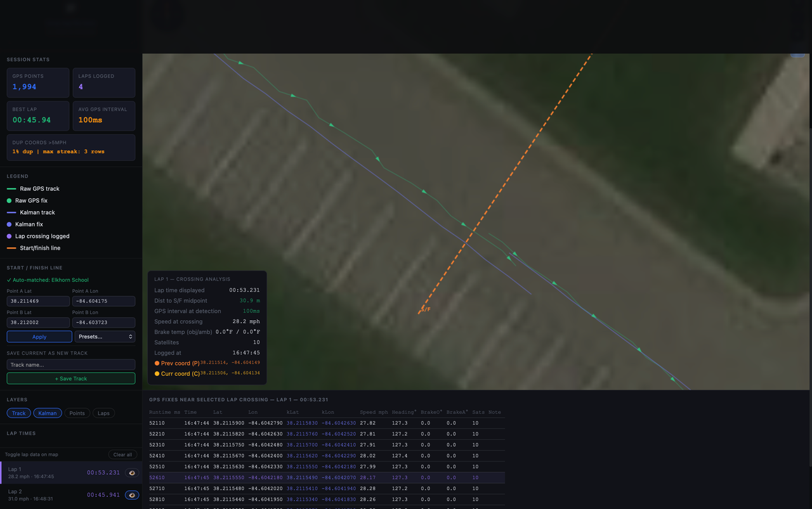This screenshot has height=509, width=812.
Task: Focus the Point B Lat input field
Action: pos(38,323)
